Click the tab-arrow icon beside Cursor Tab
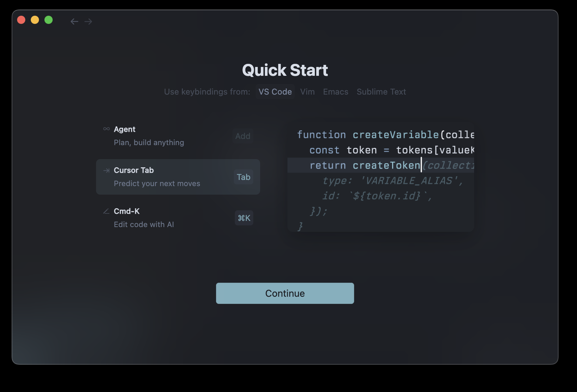 (106, 170)
